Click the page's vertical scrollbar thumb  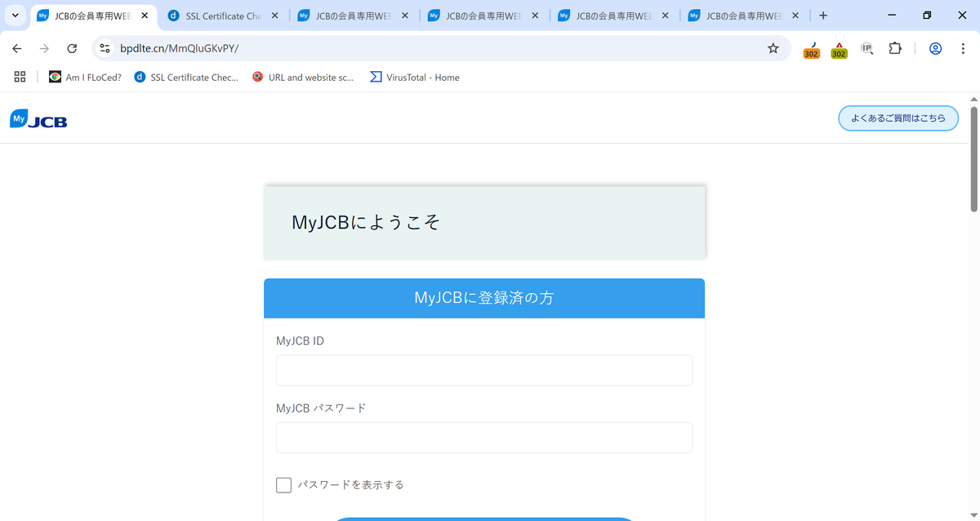click(x=973, y=159)
